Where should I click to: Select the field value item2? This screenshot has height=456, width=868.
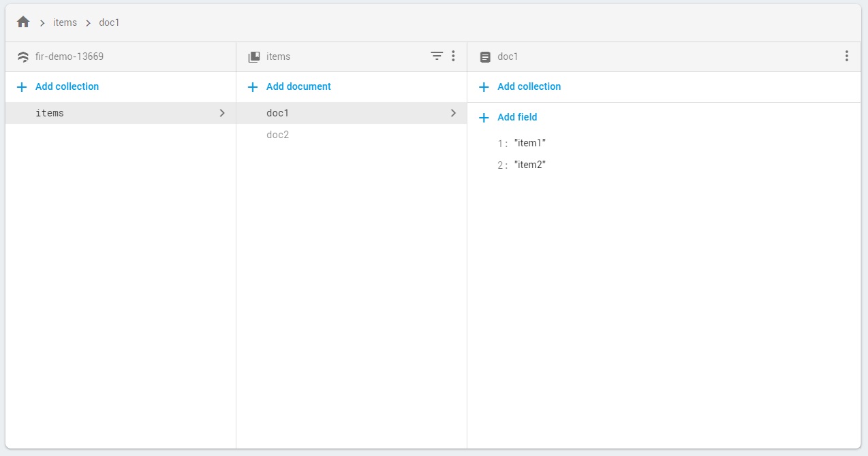pos(531,165)
